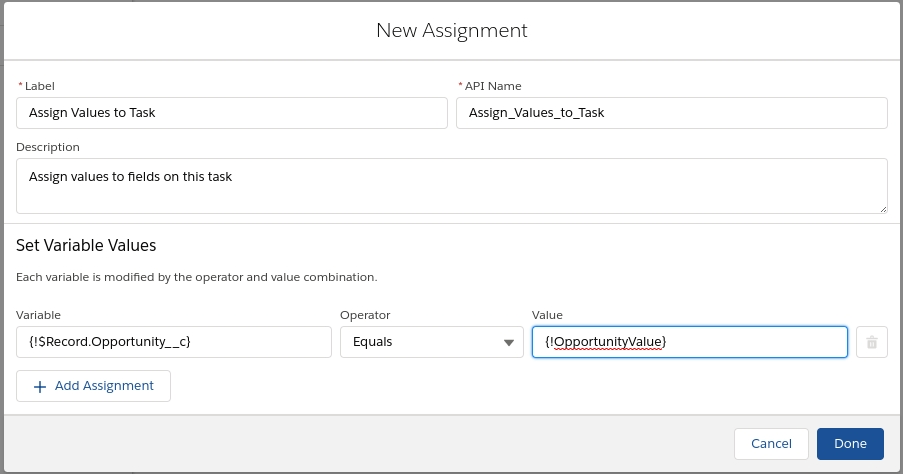The width and height of the screenshot is (903, 474).
Task: Expand the Operator dropdown arrow
Action: point(509,343)
